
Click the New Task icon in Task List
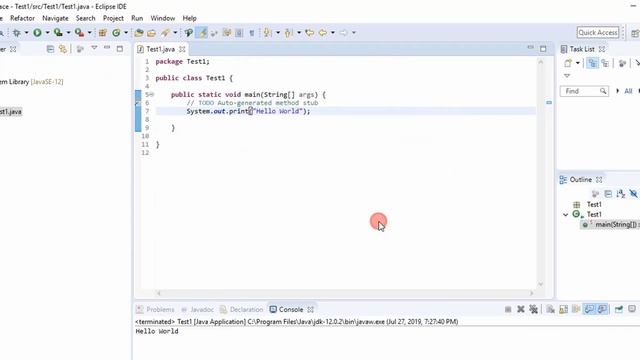coord(568,63)
